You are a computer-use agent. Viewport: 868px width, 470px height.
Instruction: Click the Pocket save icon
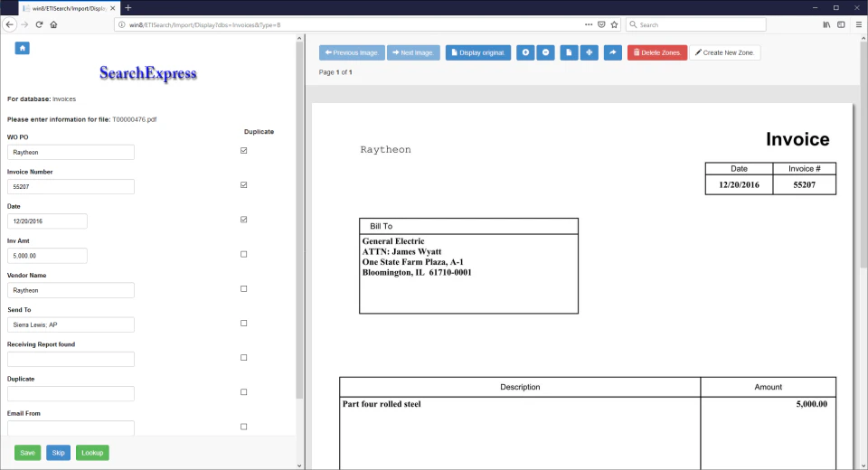pyautogui.click(x=601, y=24)
